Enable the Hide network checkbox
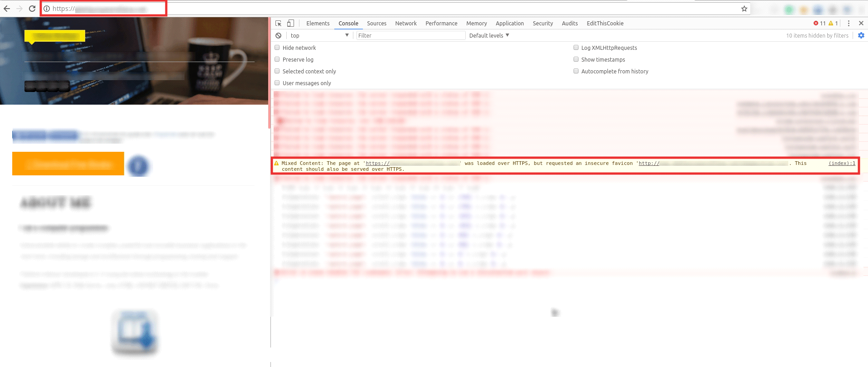Viewport: 868px width, 367px height. coord(277,48)
